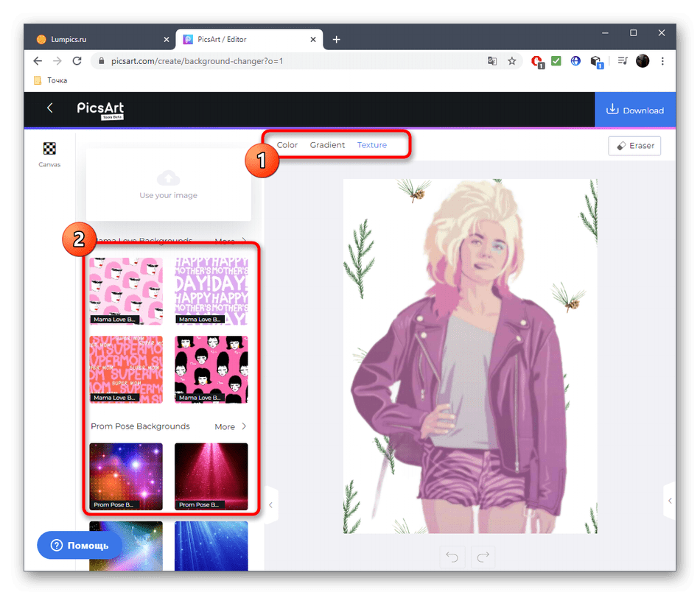Screen dimensions: 700x595
Task: Open the Chrome three-dot menu
Action: 662,61
